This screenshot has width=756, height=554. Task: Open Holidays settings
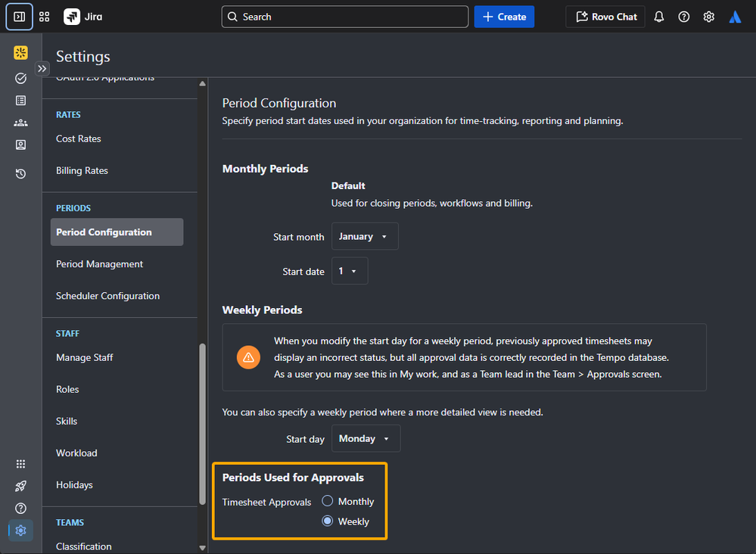pyautogui.click(x=74, y=485)
